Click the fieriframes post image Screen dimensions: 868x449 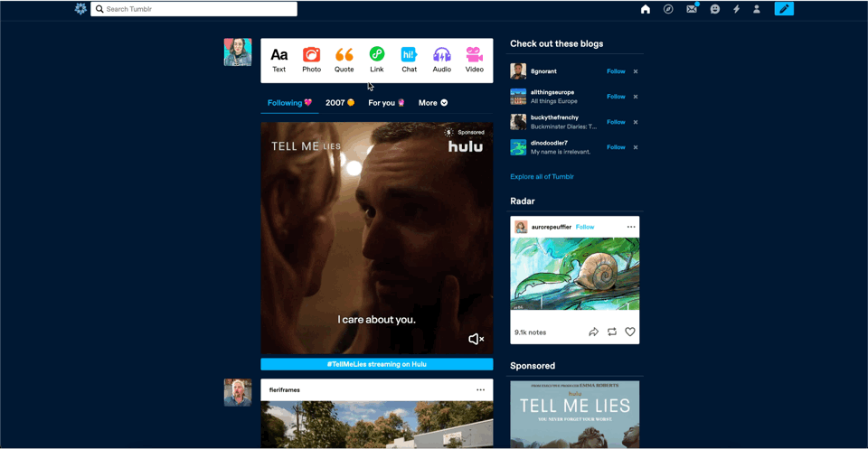tap(376, 425)
